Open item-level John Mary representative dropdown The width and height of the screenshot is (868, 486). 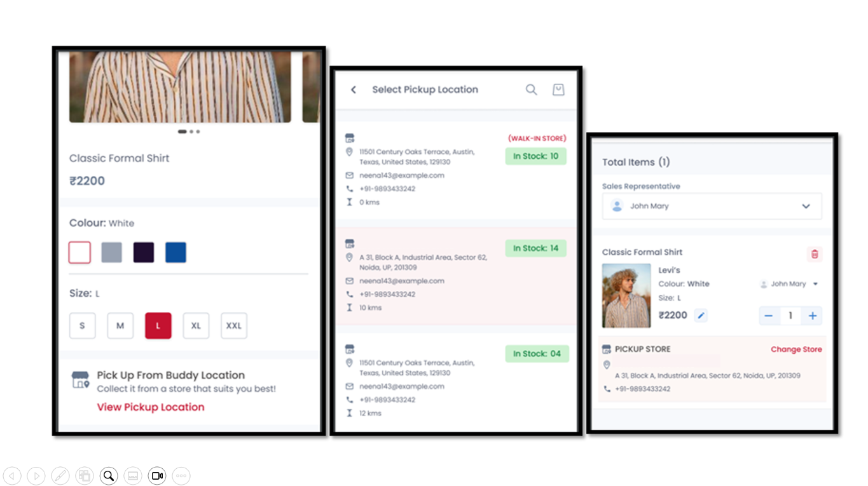point(789,284)
